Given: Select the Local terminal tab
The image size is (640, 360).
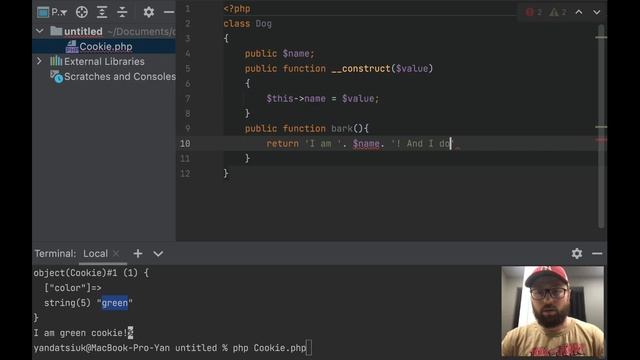Looking at the screenshot, I should click(x=96, y=253).
